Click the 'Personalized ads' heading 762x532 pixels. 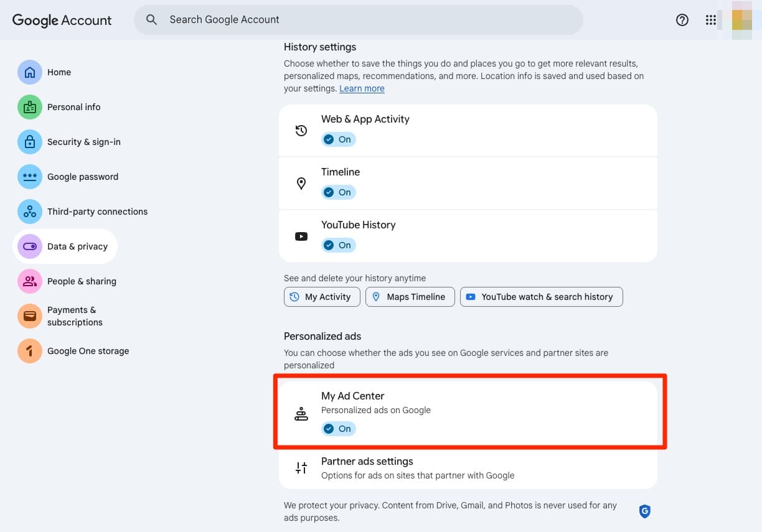coord(322,336)
